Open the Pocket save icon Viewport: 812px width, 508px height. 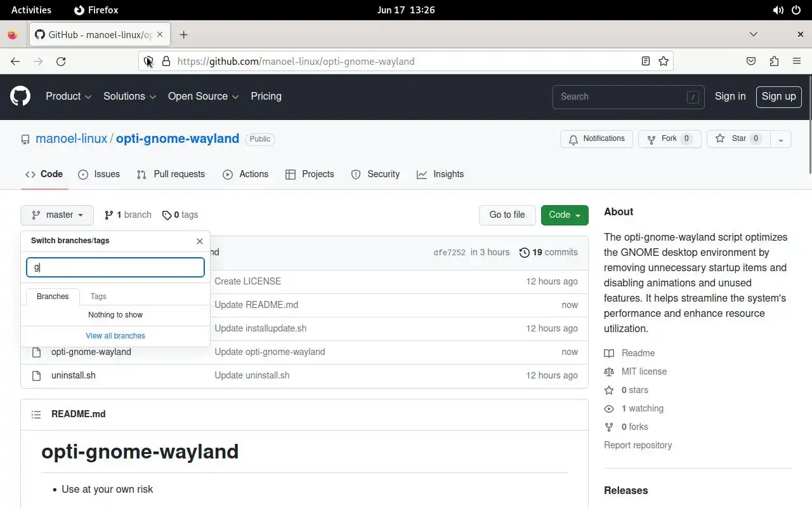tap(751, 61)
